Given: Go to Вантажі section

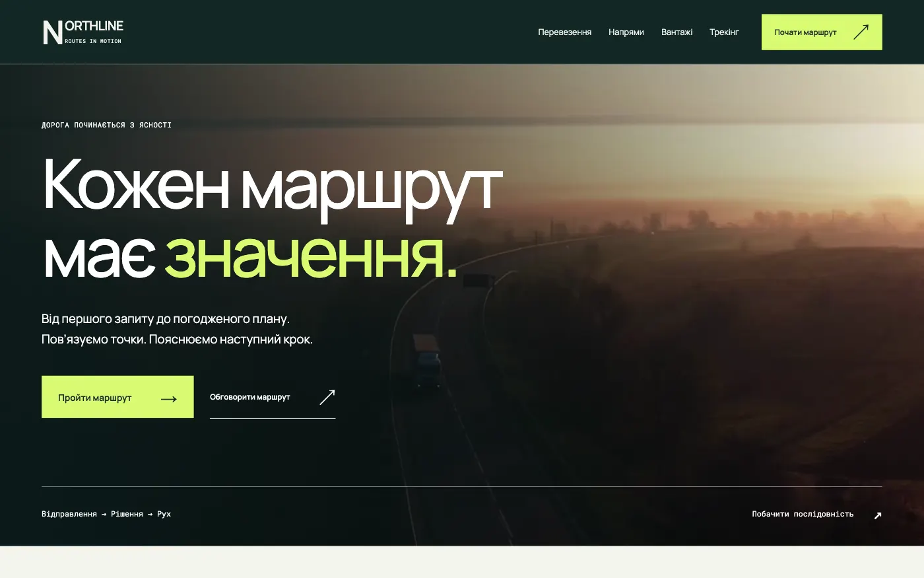Looking at the screenshot, I should [x=676, y=32].
